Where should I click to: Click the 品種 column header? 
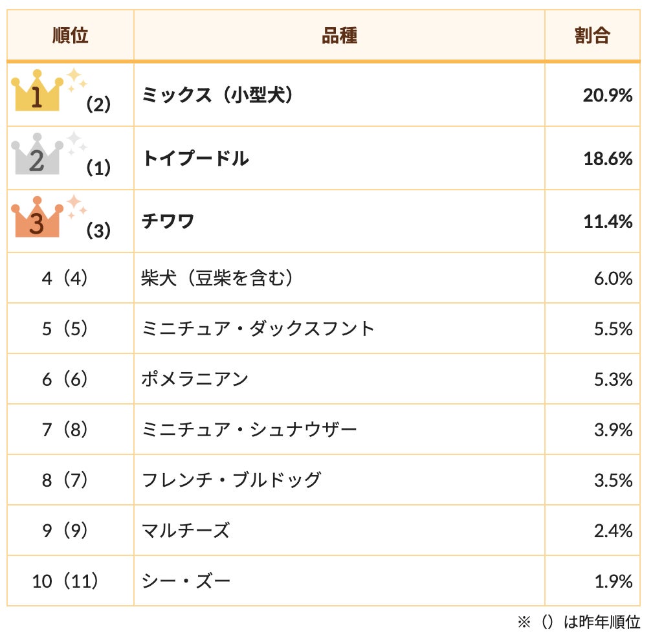pos(339,36)
